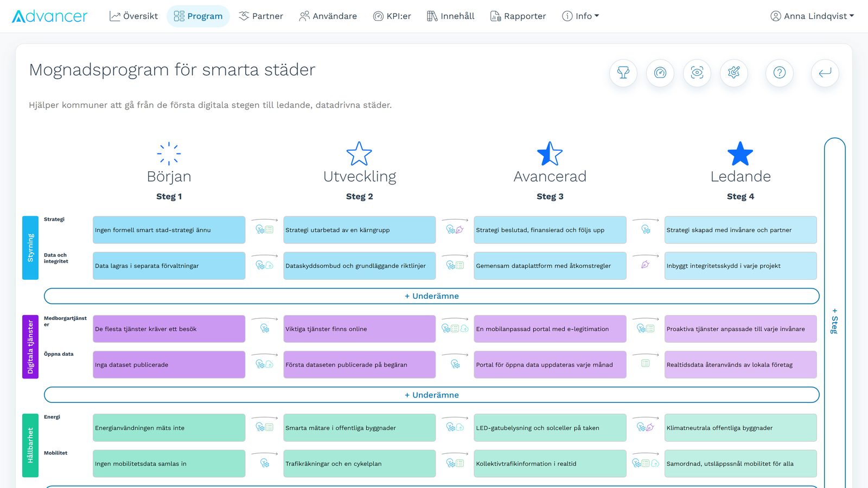Open the gear-with-pencil program settings icon

pos(734,73)
